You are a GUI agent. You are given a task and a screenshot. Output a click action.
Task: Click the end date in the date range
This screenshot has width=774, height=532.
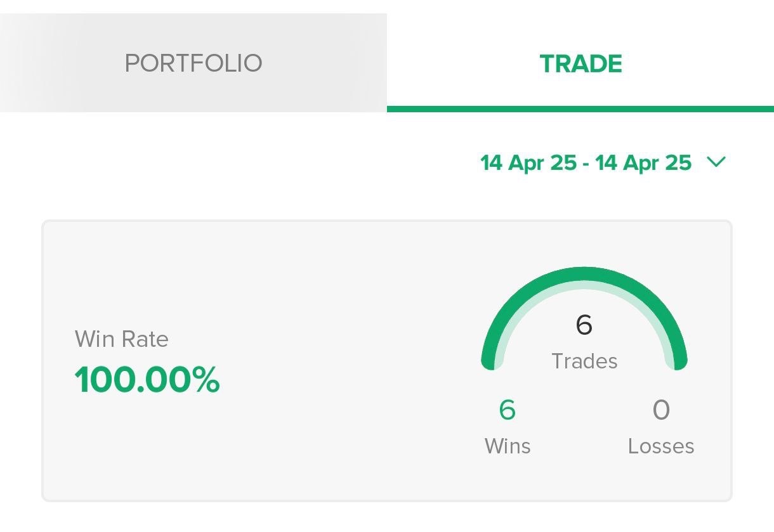tap(643, 163)
